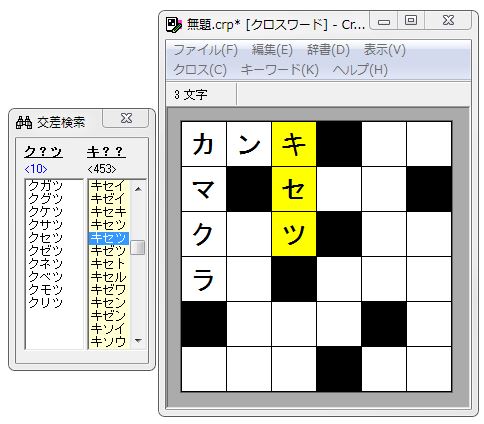Select クサツ in the ク?ツ list
484x424 pixels.
tap(46, 224)
